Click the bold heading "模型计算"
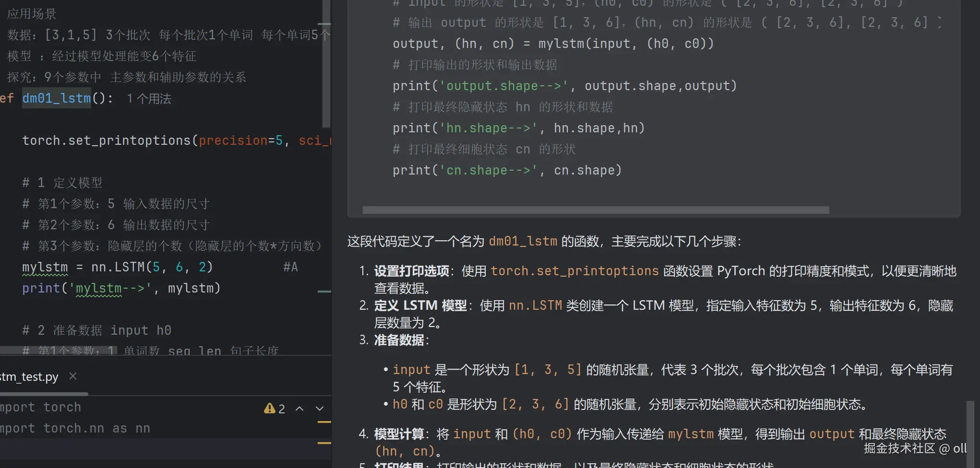Viewport: 980px width, 468px height. click(x=399, y=434)
